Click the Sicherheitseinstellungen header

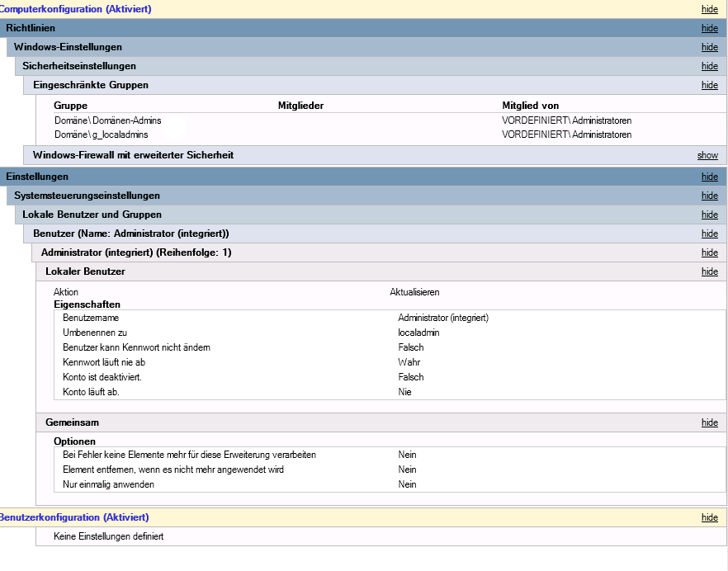pyautogui.click(x=371, y=66)
